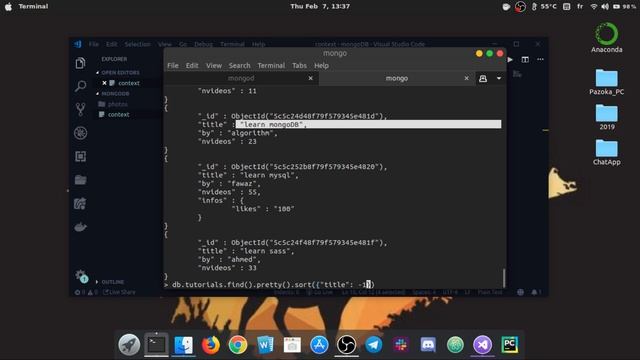The width and height of the screenshot is (640, 360).
Task: Select context under OPEN EDITORS
Action: pos(129,83)
